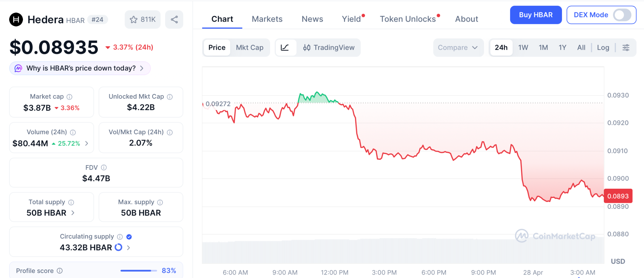The width and height of the screenshot is (644, 278).
Task: Click the share icon button
Action: 174,19
